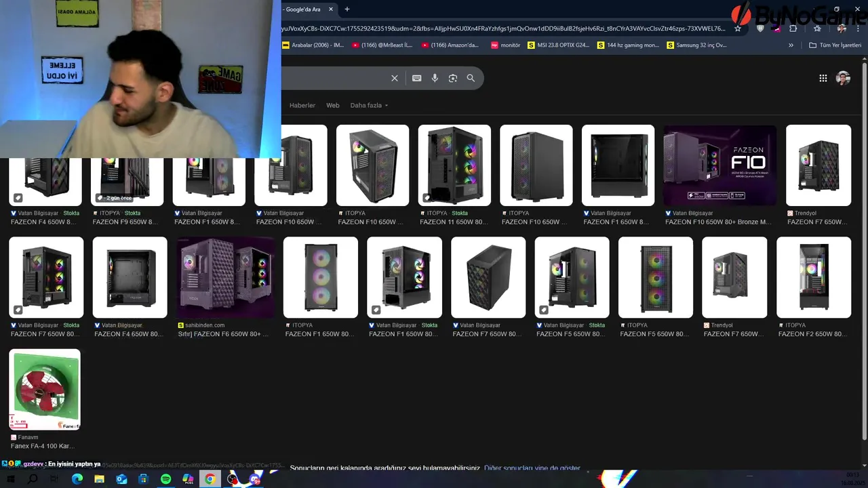Click the Fanex FA-4 100 Kar title
The image size is (868, 488).
click(43, 446)
